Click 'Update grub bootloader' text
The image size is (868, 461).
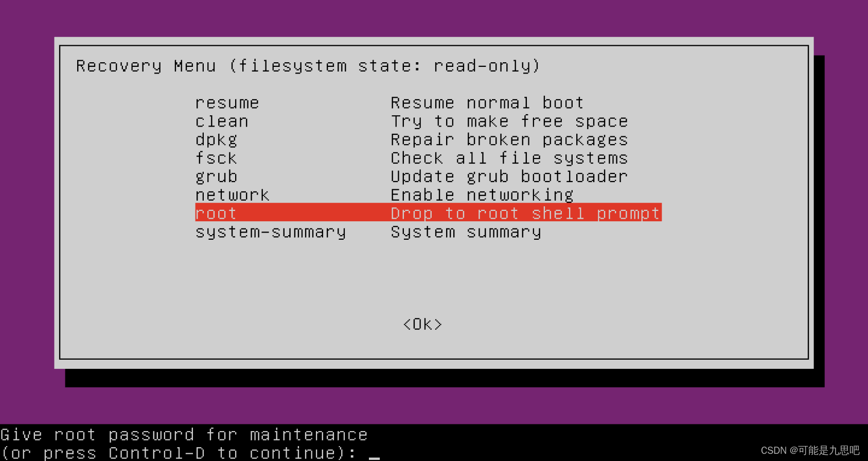509,176
